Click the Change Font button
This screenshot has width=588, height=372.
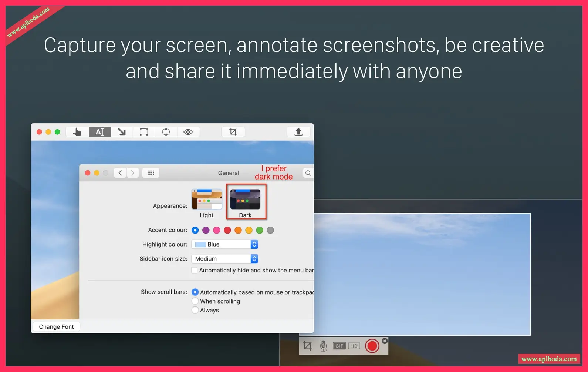pyautogui.click(x=57, y=326)
